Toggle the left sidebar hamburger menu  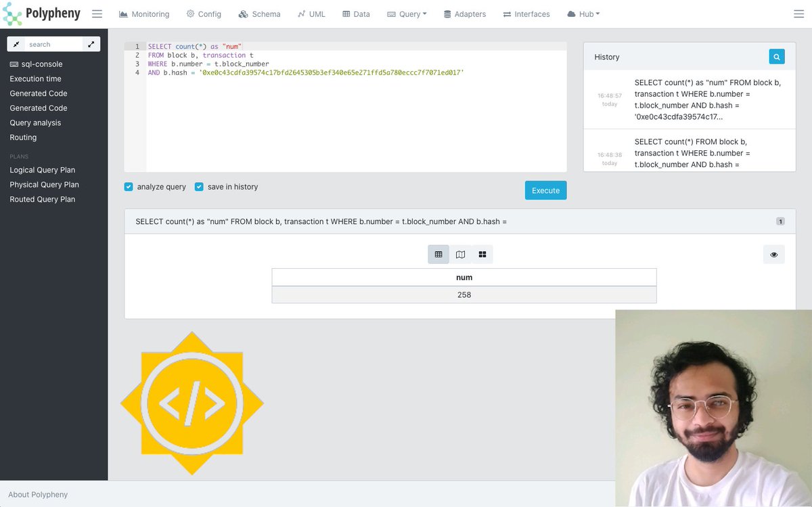click(97, 14)
